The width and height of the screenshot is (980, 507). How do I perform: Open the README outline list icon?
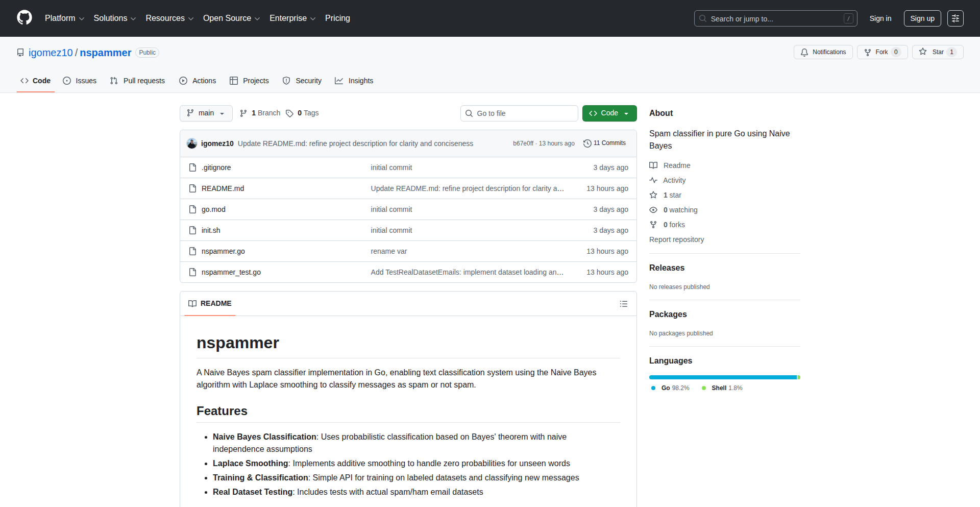[x=623, y=304]
